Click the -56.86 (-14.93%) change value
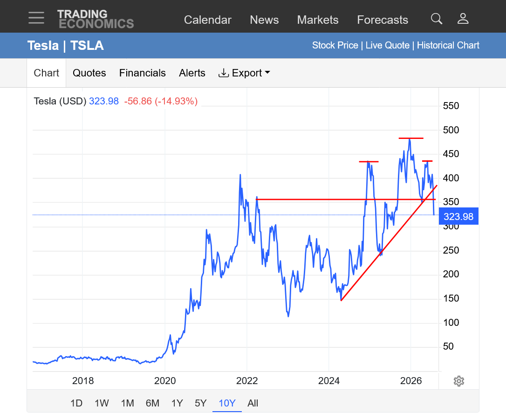The image size is (506, 420). [x=161, y=101]
